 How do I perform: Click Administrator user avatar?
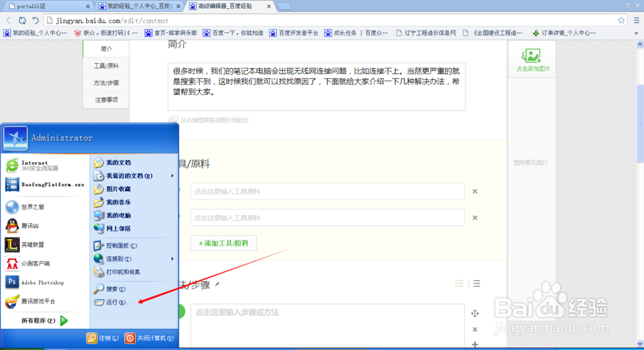(15, 138)
